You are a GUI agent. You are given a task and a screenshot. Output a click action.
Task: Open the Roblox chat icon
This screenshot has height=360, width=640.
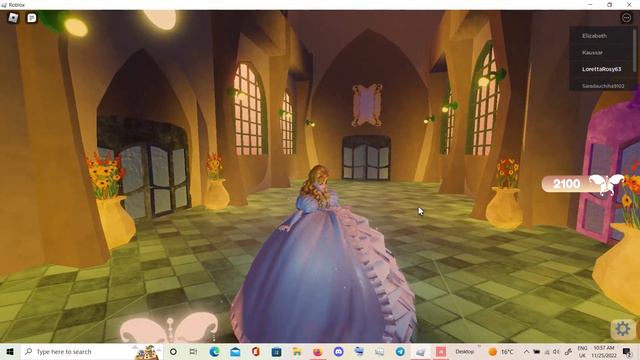coord(32,18)
